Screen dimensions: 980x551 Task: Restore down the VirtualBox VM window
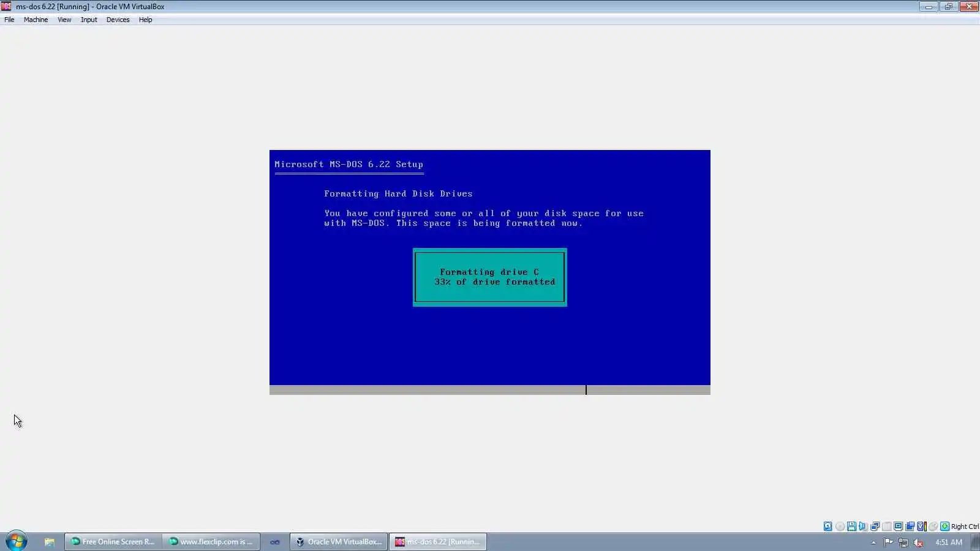click(x=948, y=7)
